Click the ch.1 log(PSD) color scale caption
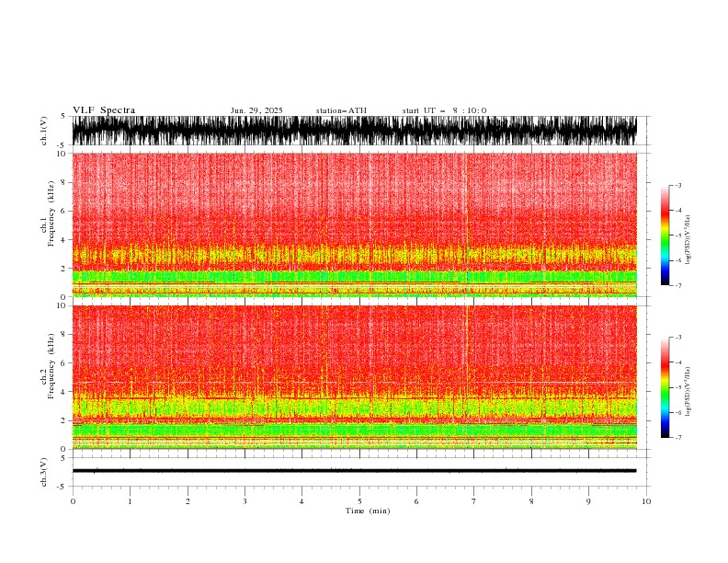 (688, 240)
